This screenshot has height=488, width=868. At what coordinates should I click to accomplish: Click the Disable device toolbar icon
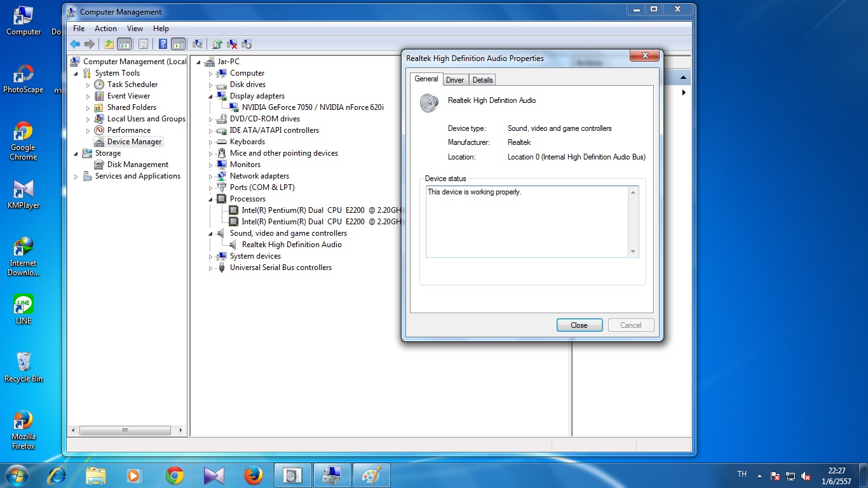(x=247, y=44)
